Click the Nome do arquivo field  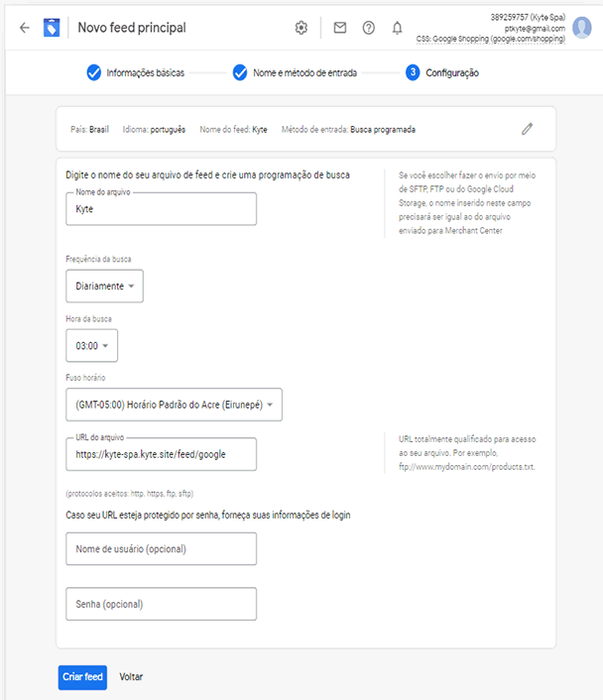pos(162,209)
